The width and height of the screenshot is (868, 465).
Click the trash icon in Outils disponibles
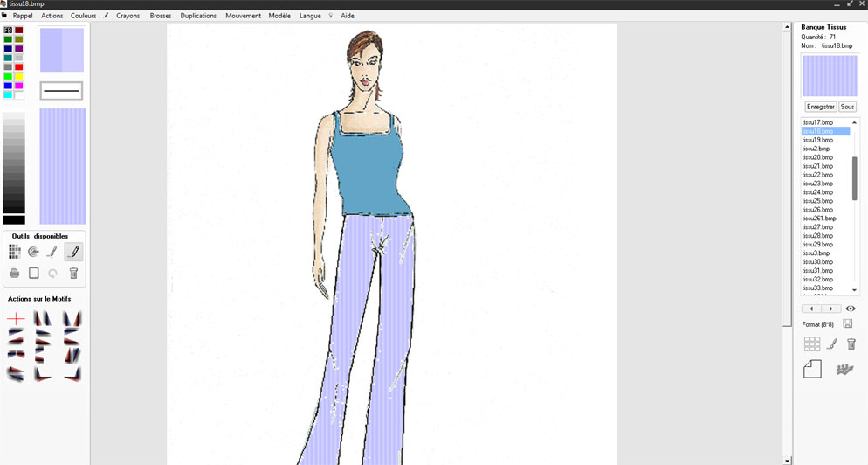[73, 274]
